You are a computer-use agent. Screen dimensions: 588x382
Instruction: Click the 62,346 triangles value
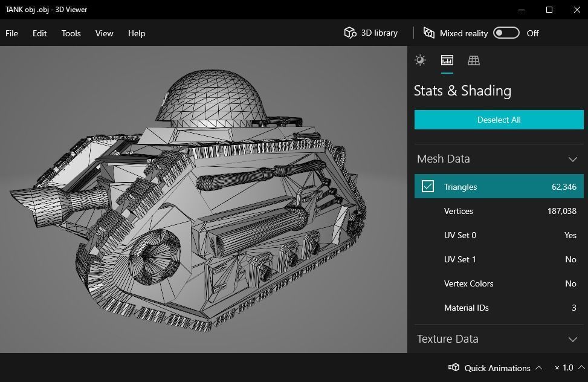point(564,187)
